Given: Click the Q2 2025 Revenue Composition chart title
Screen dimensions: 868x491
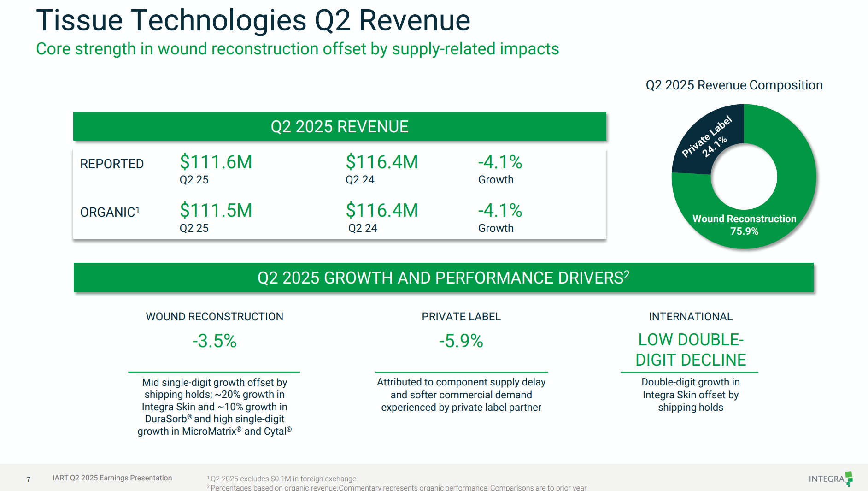Looking at the screenshot, I should point(734,85).
